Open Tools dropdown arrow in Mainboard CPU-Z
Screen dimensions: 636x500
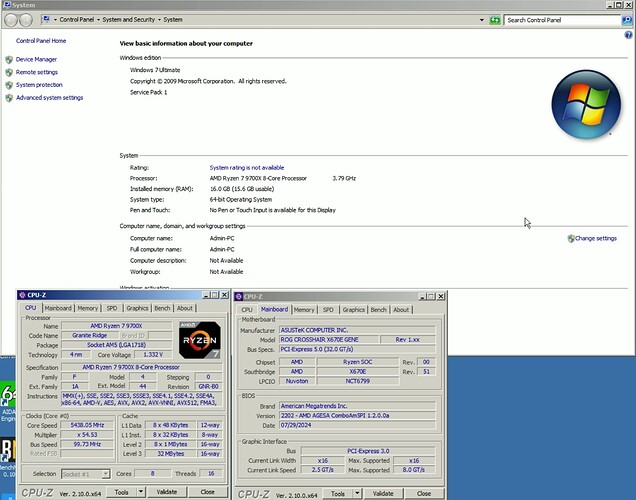(x=357, y=494)
